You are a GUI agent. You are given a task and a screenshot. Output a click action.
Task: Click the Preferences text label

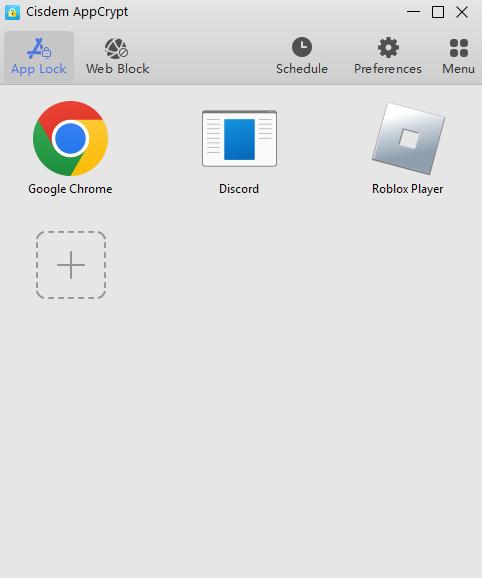(x=388, y=69)
